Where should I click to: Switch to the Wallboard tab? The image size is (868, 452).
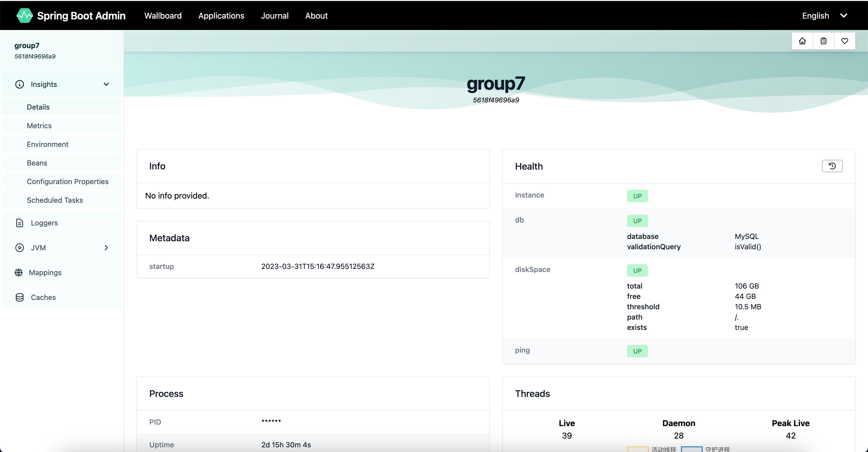(x=163, y=16)
